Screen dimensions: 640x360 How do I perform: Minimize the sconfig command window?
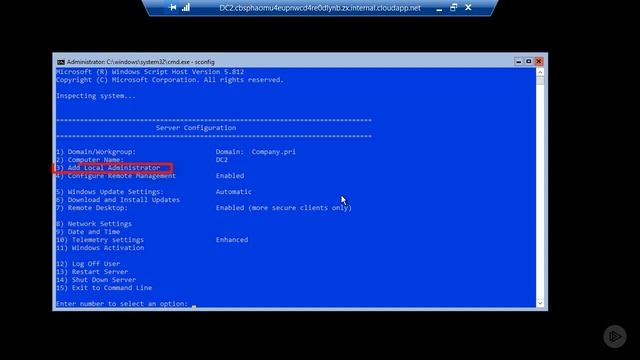[518, 62]
